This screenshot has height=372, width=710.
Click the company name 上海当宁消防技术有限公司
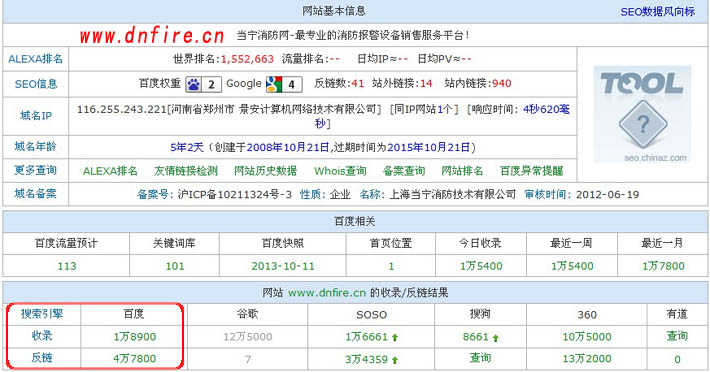point(452,195)
